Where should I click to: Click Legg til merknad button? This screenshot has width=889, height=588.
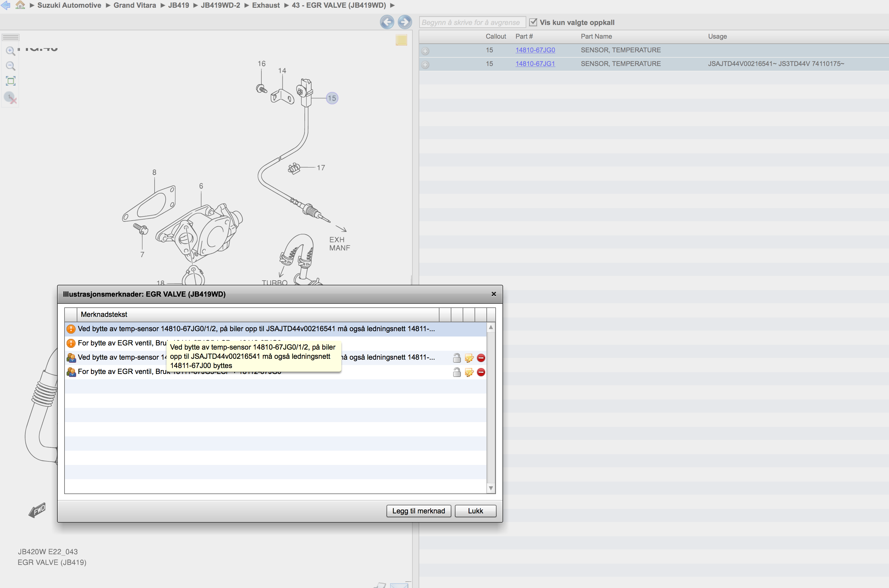[x=418, y=511]
